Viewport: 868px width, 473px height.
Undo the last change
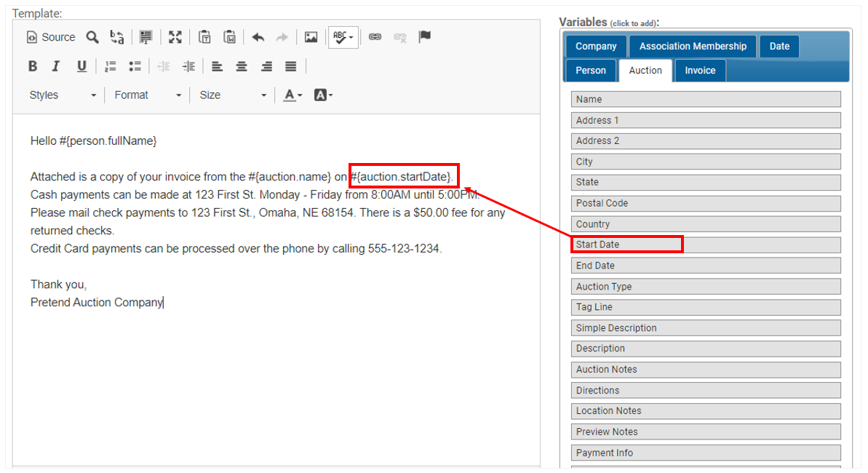coord(258,36)
